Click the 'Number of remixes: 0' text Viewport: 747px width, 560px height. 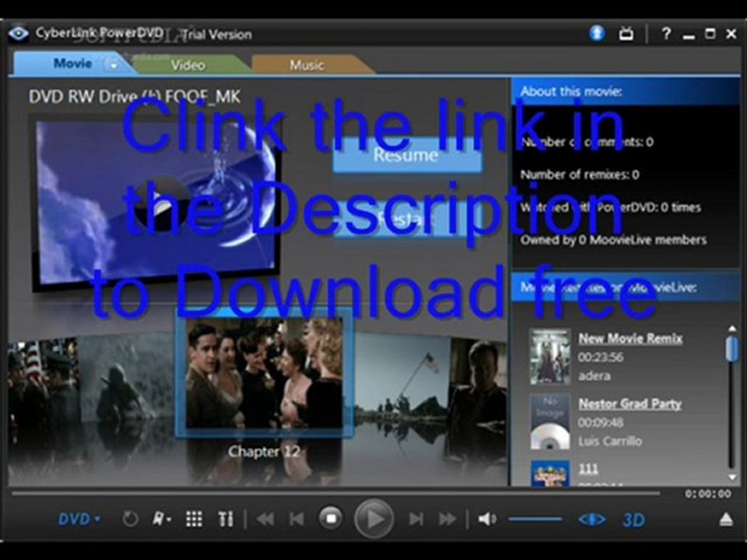[x=580, y=175]
